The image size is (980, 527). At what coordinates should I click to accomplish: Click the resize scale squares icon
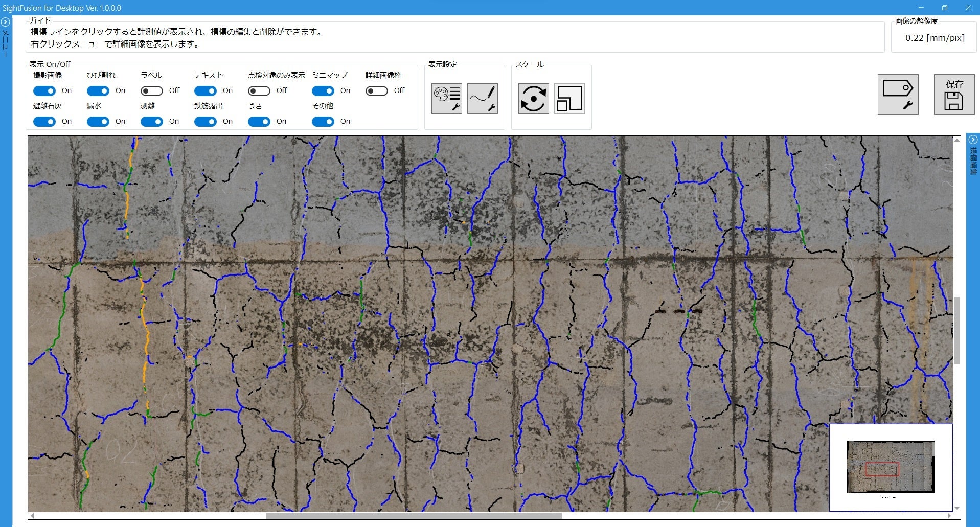569,99
